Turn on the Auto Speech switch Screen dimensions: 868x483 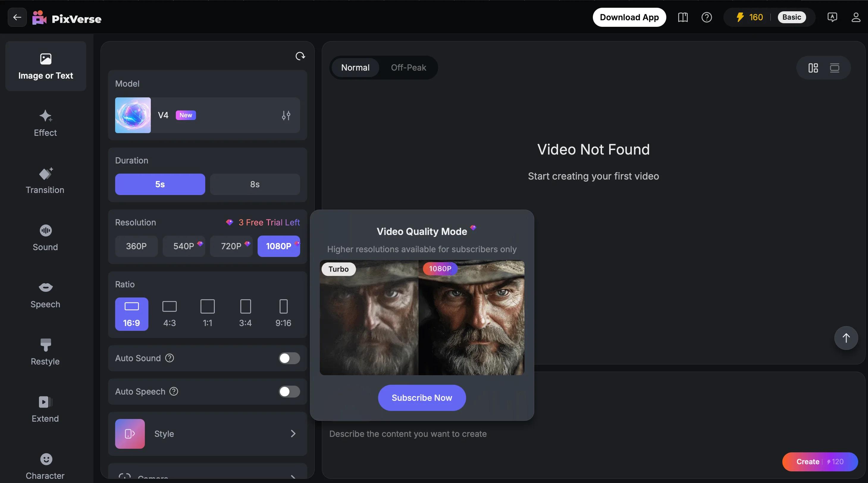click(x=289, y=392)
